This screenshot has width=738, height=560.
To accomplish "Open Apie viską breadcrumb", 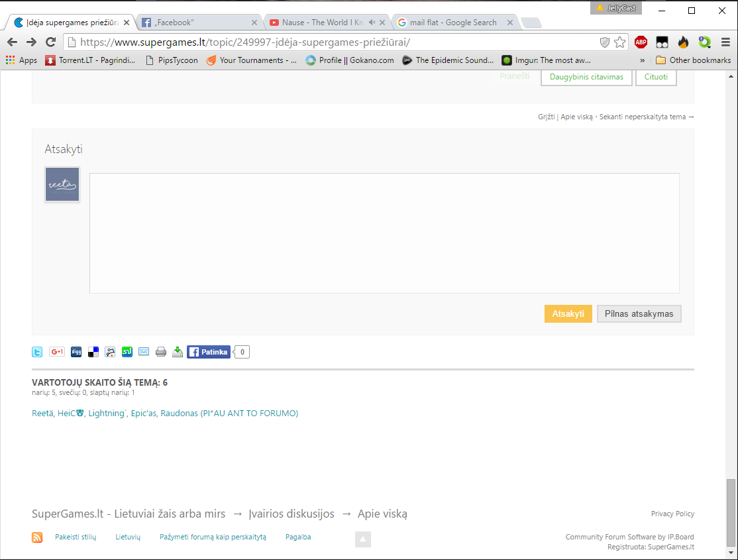I will pos(382,514).
